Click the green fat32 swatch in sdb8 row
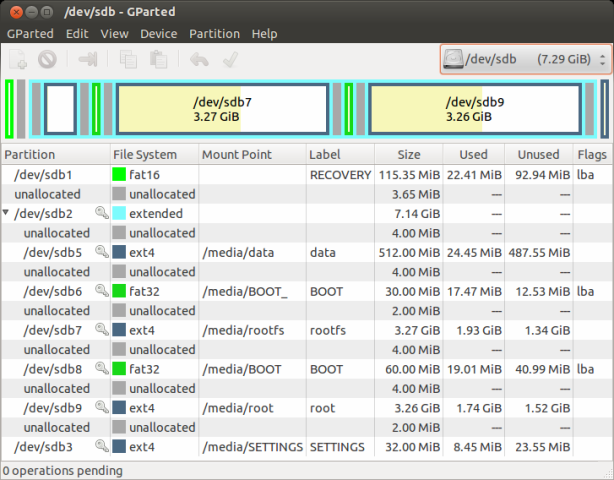This screenshot has width=614, height=480. 119,368
